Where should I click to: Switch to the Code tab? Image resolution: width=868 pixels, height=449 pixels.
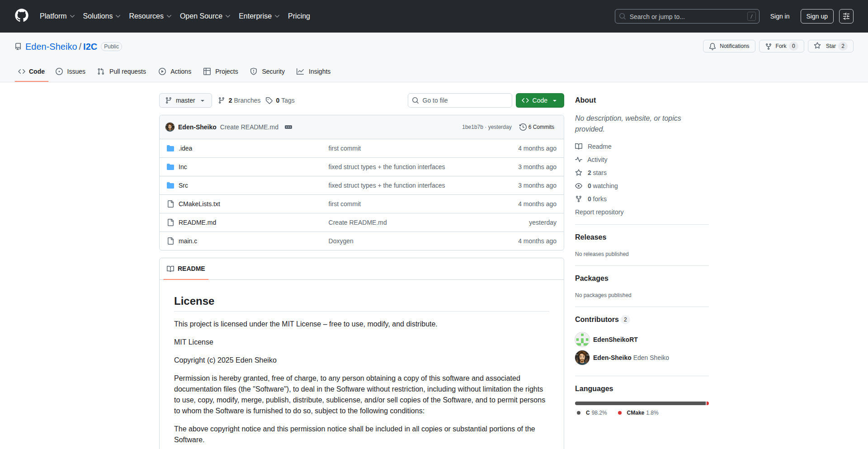(31, 71)
